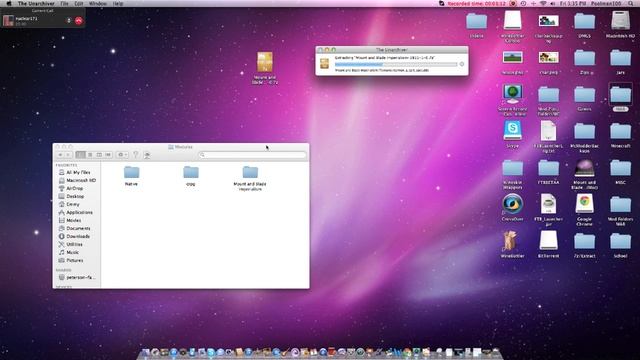Select the FTBBETAA folder on desktop

point(548,168)
